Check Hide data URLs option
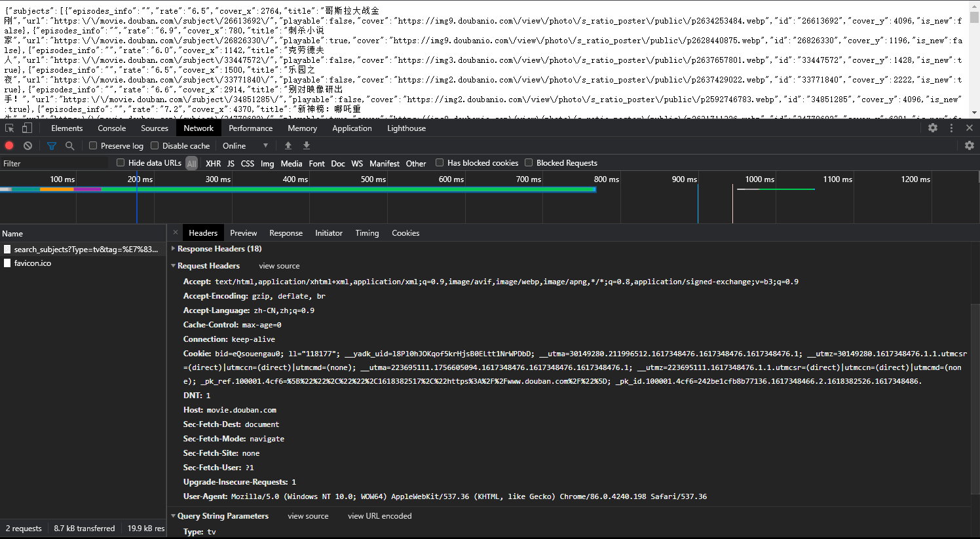This screenshot has width=980, height=539. coord(121,162)
